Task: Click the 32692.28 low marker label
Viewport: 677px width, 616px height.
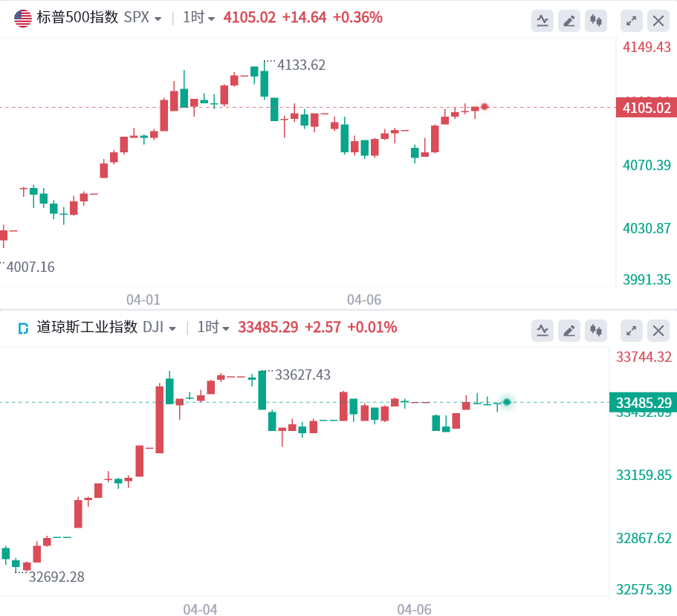Action: pyautogui.click(x=56, y=577)
